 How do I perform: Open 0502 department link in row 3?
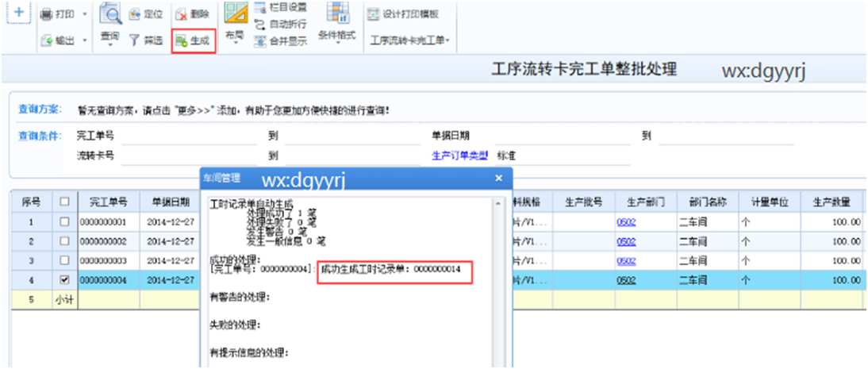click(x=627, y=261)
